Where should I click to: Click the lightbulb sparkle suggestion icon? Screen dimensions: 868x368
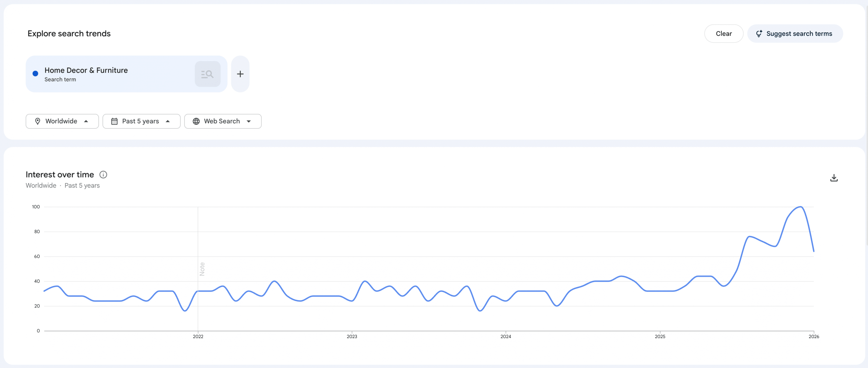pos(759,34)
